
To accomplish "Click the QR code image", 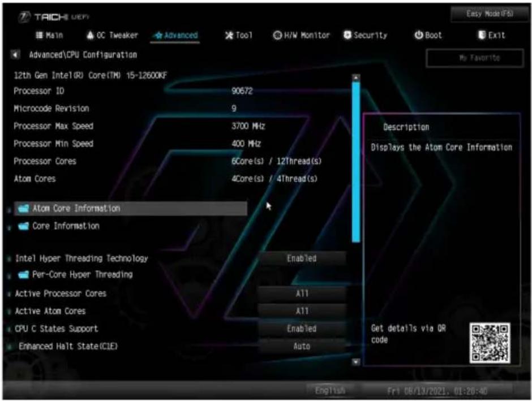I will [490, 343].
